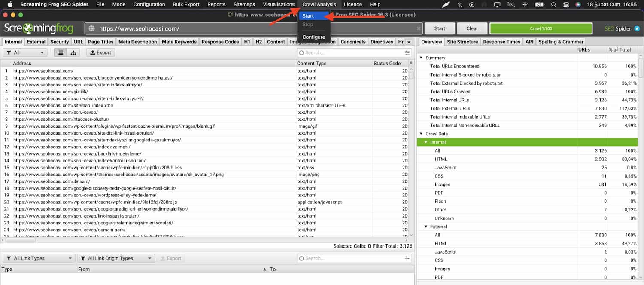Collapse the Crawl Data tree section
Viewport: 644px width, 285px height.
coord(421,134)
